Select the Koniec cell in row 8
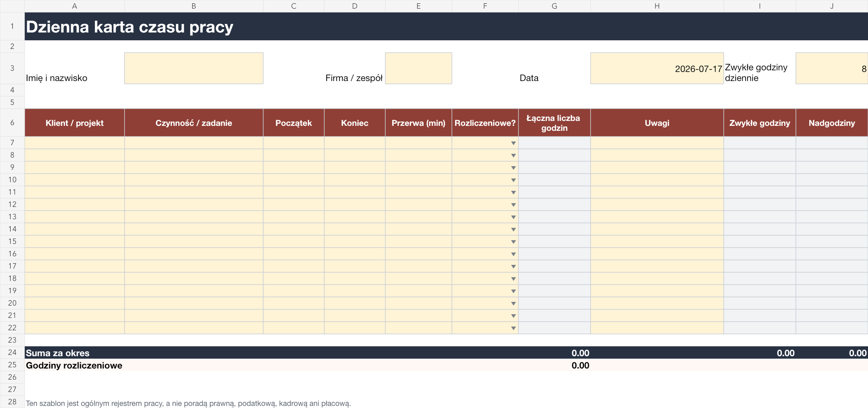The height and width of the screenshot is (408, 868). [x=354, y=155]
